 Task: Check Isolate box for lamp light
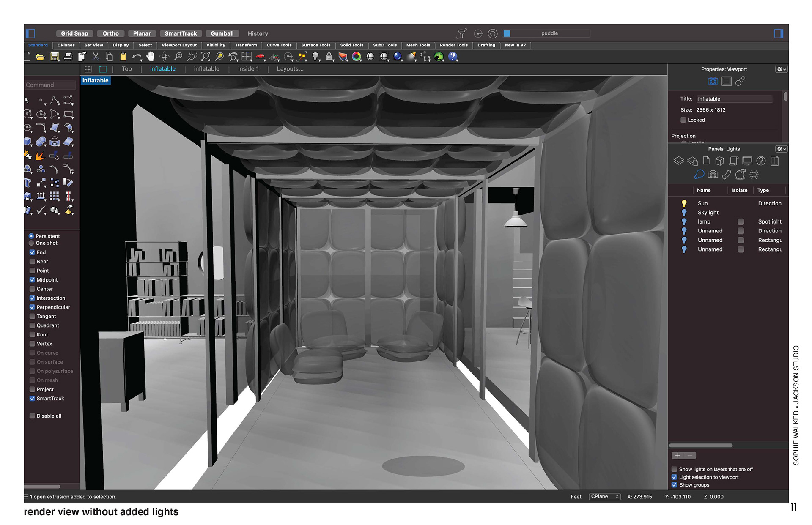coord(741,222)
